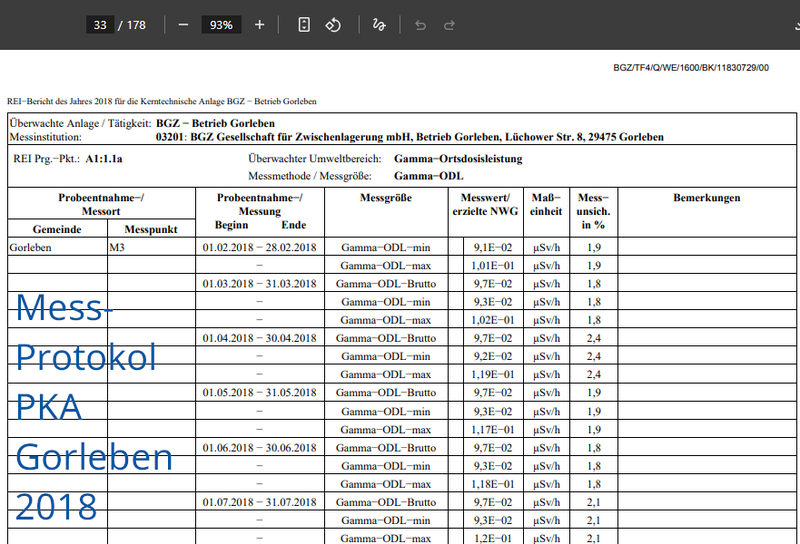Click the total page count 178
The image size is (800, 544).
coord(135,25)
